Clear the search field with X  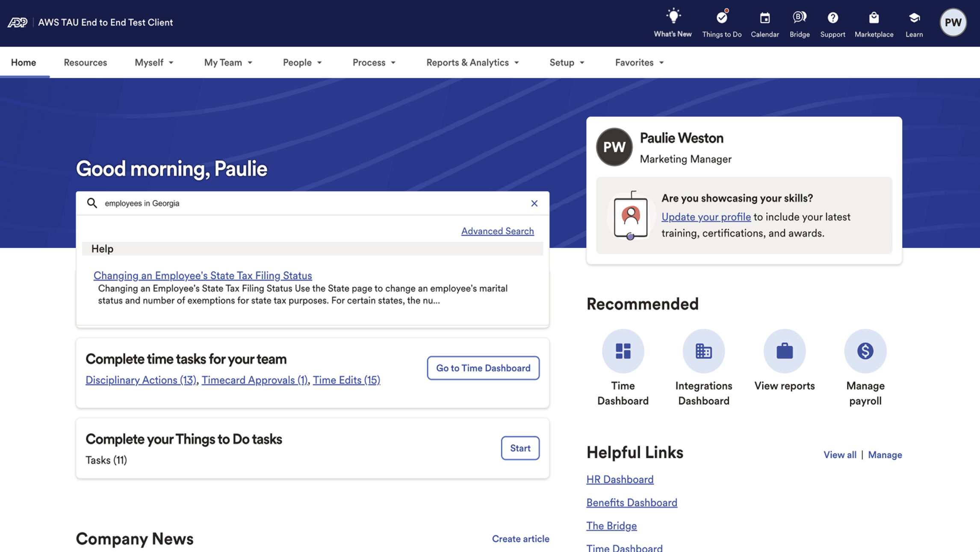pyautogui.click(x=534, y=203)
